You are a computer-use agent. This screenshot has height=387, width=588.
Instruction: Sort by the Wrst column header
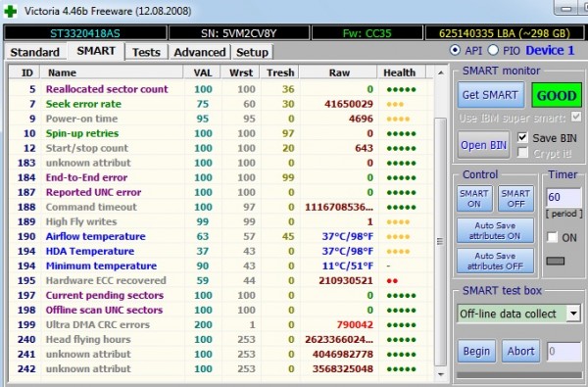(241, 73)
